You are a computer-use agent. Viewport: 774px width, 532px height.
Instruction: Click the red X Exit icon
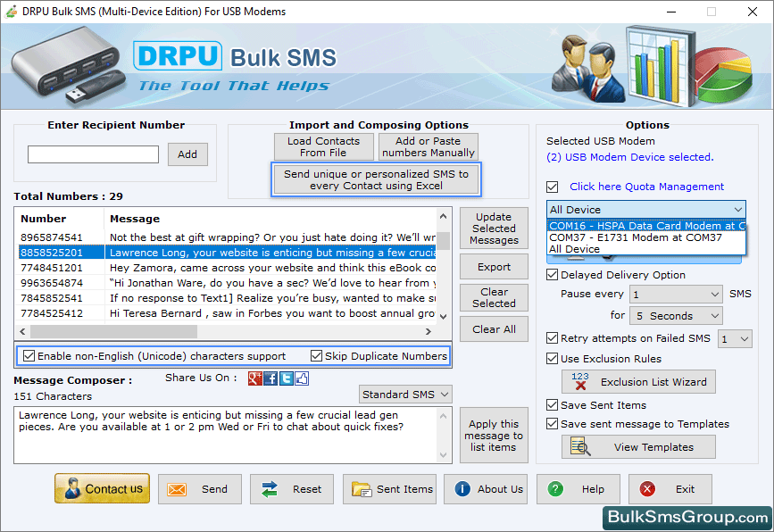point(647,489)
